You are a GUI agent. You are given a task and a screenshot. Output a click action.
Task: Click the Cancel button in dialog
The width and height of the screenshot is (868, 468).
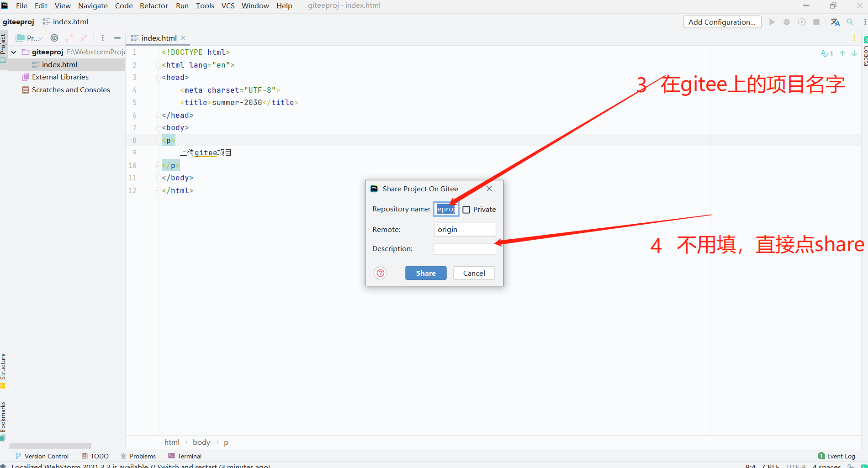pos(474,273)
